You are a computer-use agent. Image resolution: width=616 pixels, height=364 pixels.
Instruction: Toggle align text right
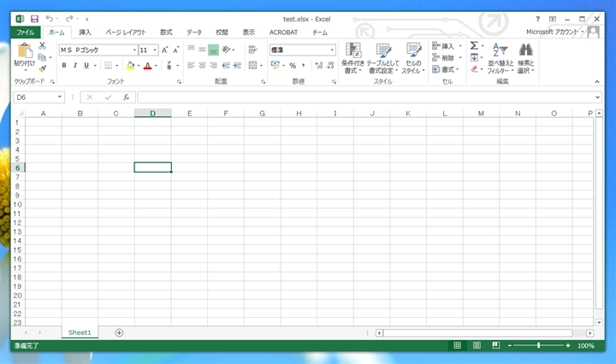coord(213,66)
